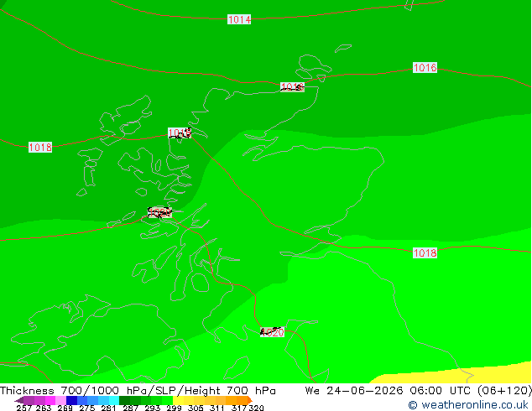
Task: Select the legend value 305
Action: click(196, 408)
